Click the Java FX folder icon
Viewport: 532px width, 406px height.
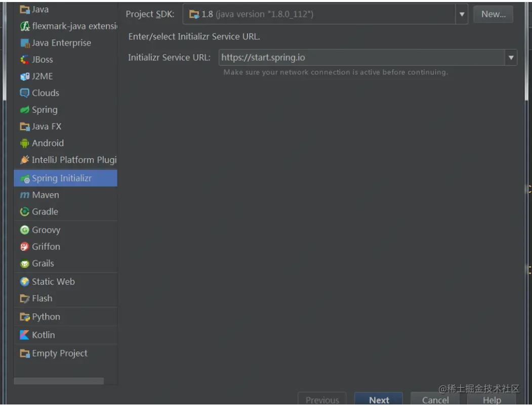coord(25,127)
